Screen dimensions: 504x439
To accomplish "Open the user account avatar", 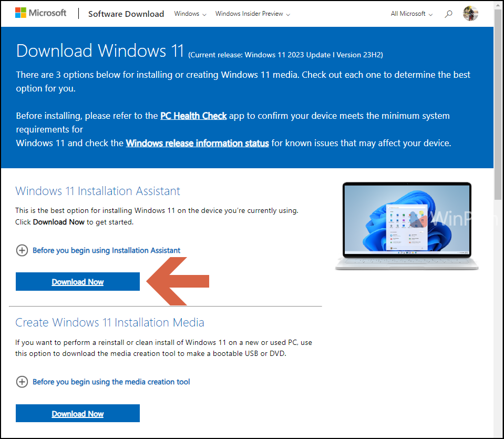I will pyautogui.click(x=470, y=14).
